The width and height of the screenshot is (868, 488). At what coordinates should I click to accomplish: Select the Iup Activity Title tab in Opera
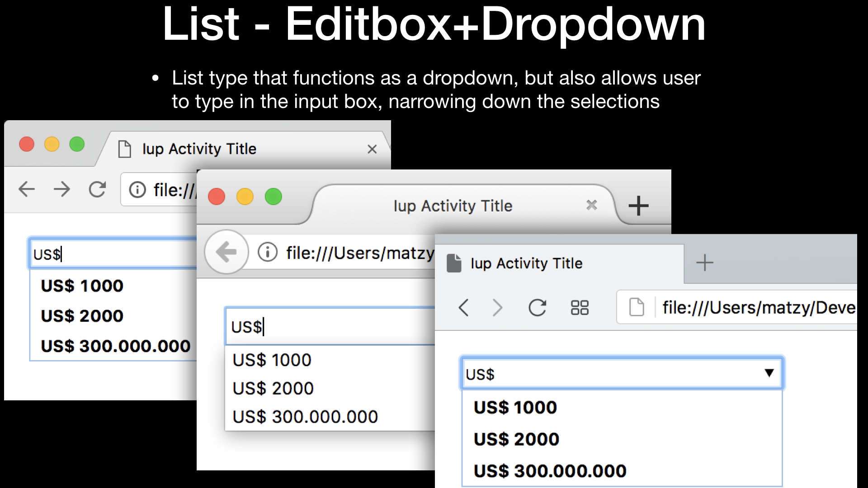[x=526, y=263]
